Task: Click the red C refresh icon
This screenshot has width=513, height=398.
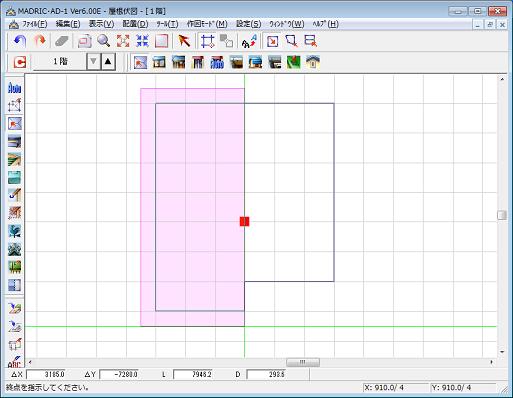Action: [20, 62]
